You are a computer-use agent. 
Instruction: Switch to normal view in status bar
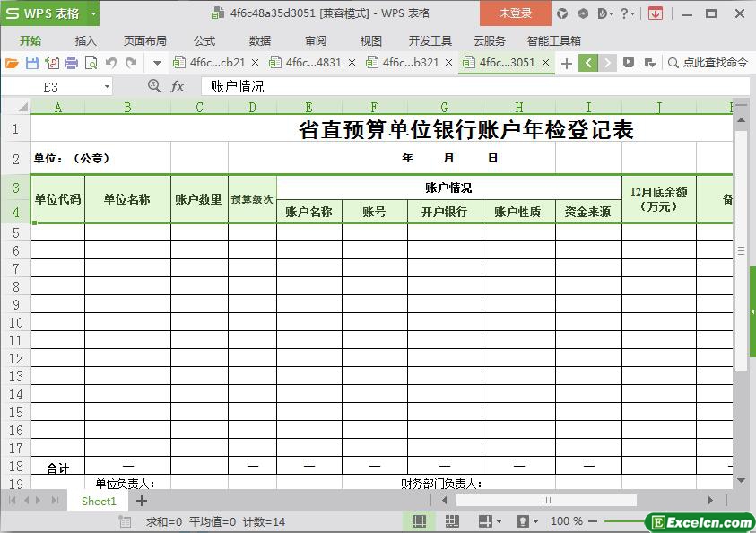419,521
